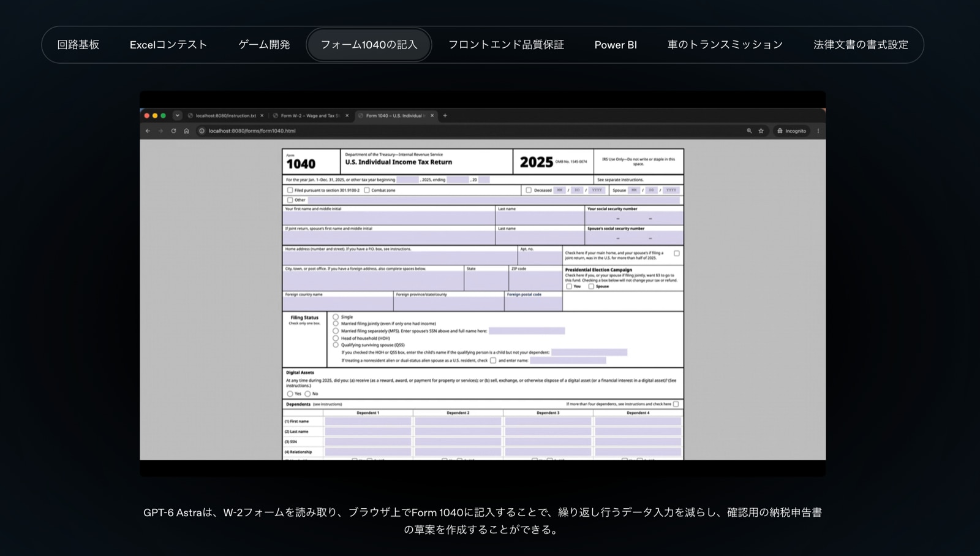Select Head of household (HOH) status
Viewport: 980px width, 556px height.
point(336,338)
